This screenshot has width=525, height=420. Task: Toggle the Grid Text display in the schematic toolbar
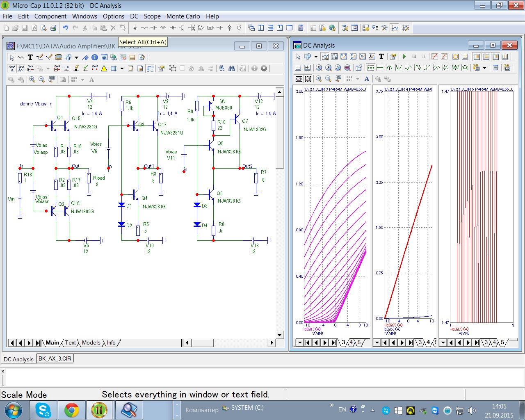[12, 68]
